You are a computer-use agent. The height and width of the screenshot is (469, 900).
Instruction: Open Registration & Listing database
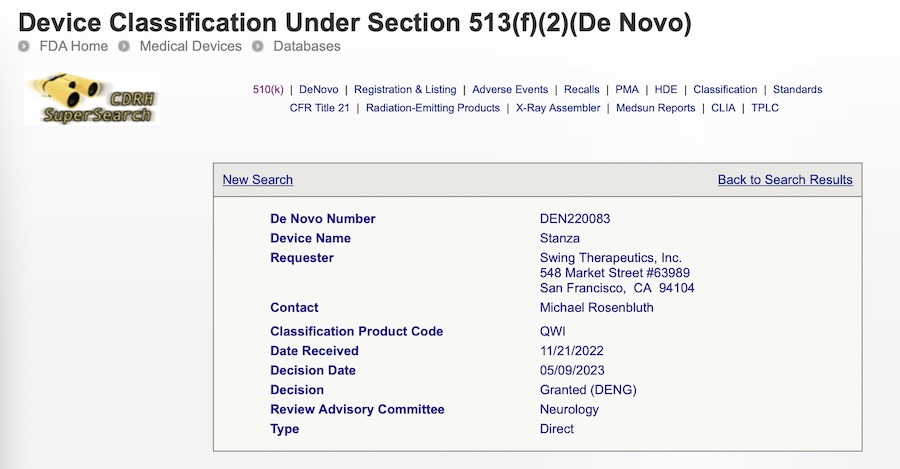(x=405, y=89)
